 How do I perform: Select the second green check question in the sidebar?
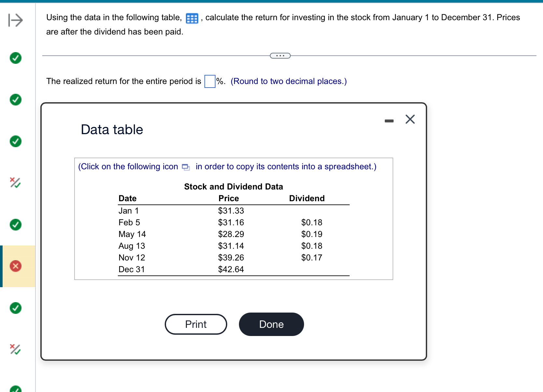16,100
